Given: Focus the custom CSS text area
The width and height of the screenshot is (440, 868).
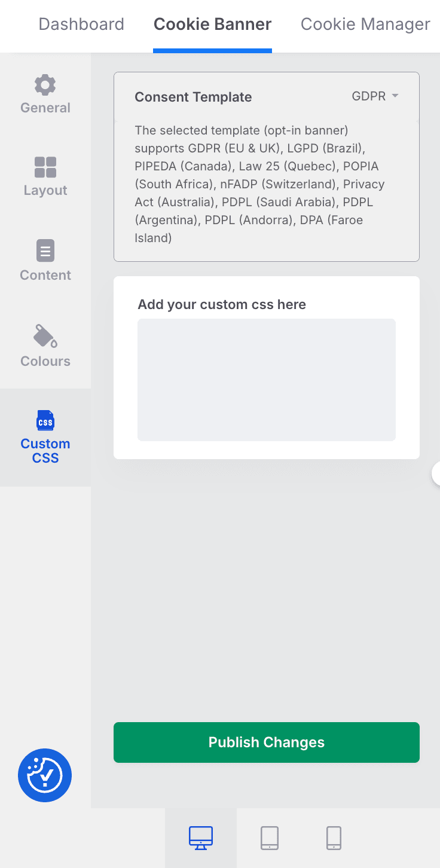Looking at the screenshot, I should coord(267,380).
